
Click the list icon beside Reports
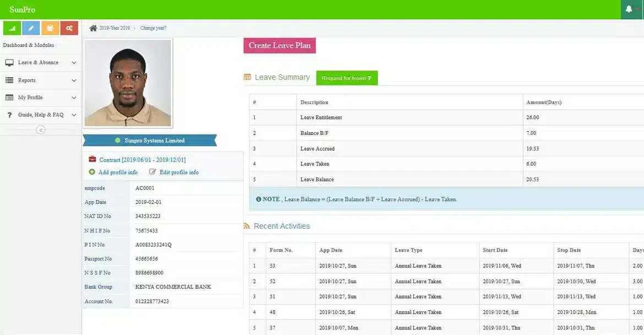point(9,80)
